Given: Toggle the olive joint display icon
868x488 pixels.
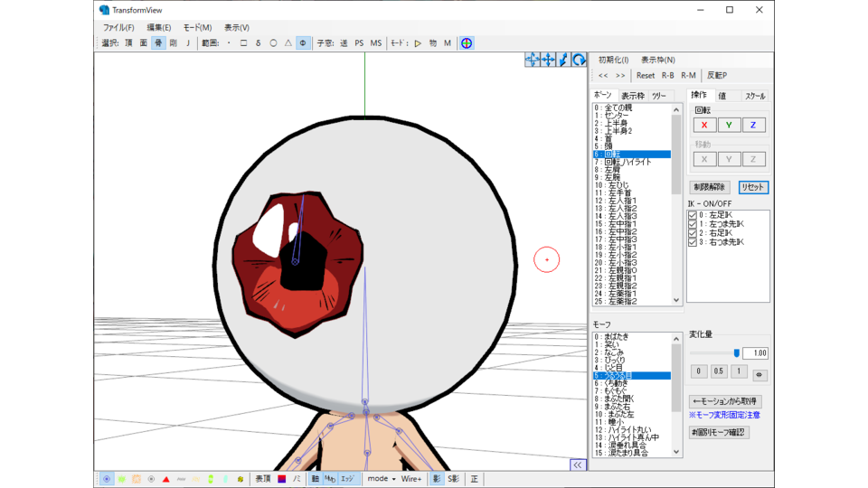Looking at the screenshot, I should [x=241, y=479].
